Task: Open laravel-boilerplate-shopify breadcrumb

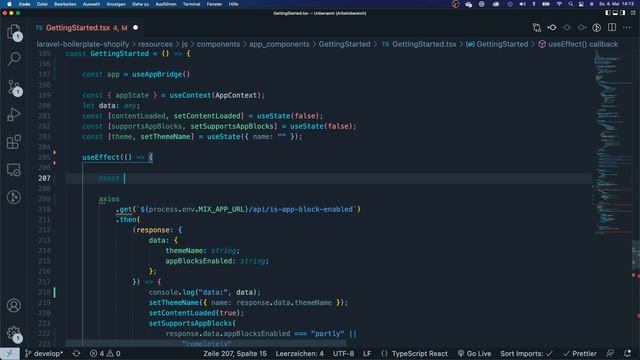Action: [x=83, y=44]
